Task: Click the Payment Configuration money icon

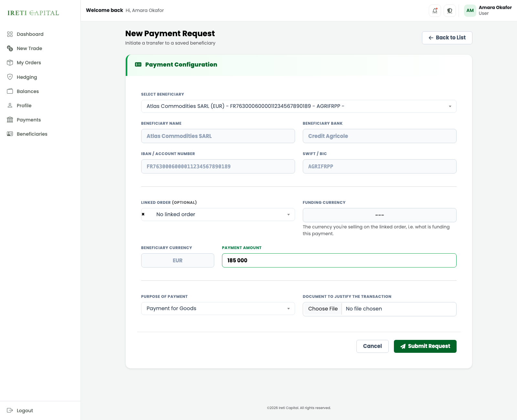Action: (x=138, y=65)
